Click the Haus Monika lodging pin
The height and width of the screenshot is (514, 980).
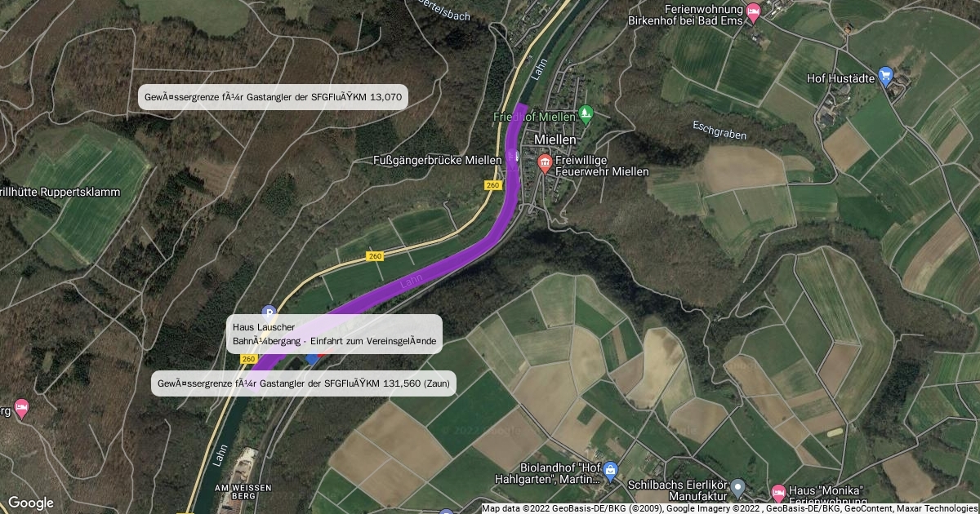(x=778, y=493)
